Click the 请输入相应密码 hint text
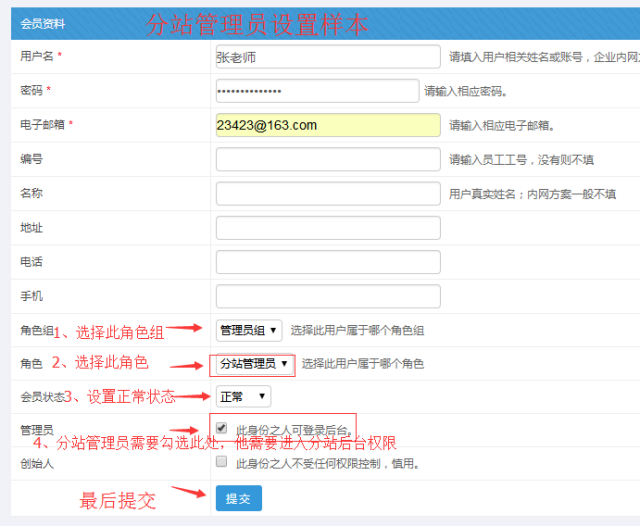 click(465, 92)
